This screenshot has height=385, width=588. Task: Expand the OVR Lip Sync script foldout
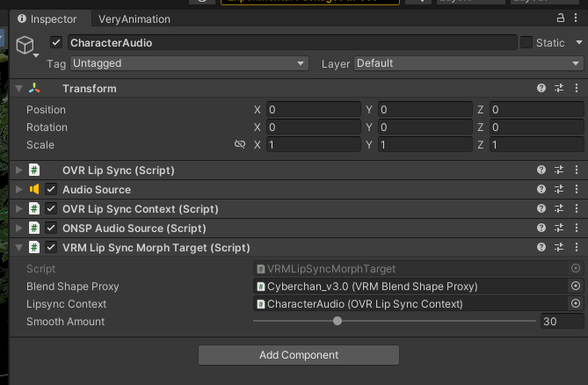[x=18, y=171]
